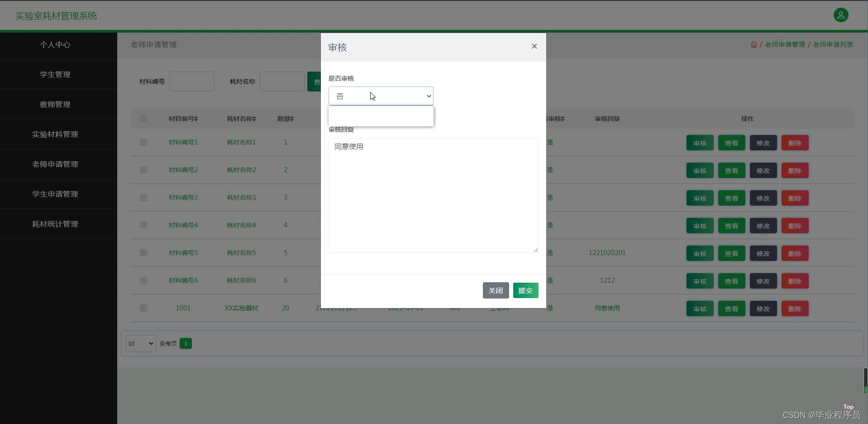Sort by 耗材名称 column header
868x424 pixels.
tap(241, 119)
